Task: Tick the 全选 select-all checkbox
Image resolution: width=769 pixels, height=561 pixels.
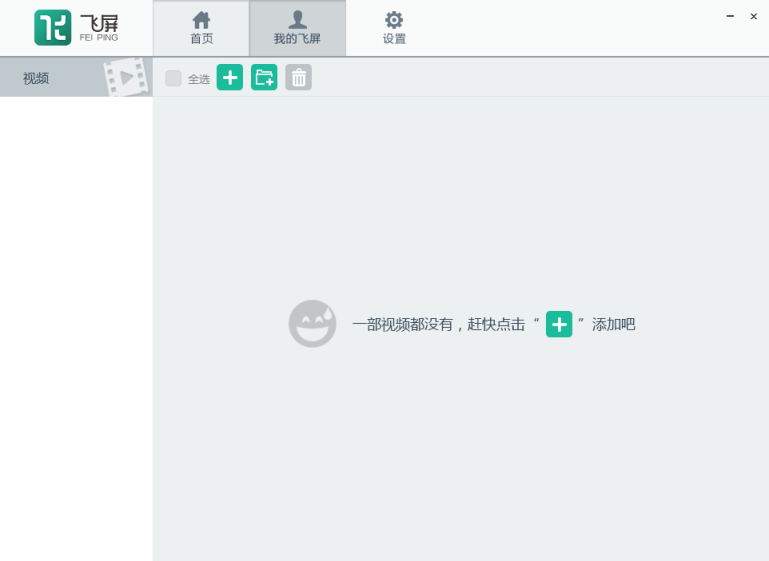Action: tap(173, 78)
